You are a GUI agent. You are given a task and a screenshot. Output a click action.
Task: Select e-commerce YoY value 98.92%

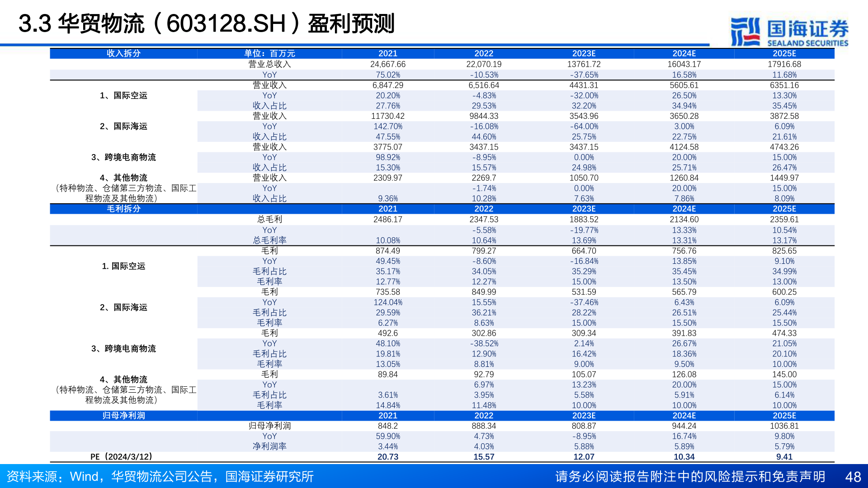pyautogui.click(x=388, y=157)
